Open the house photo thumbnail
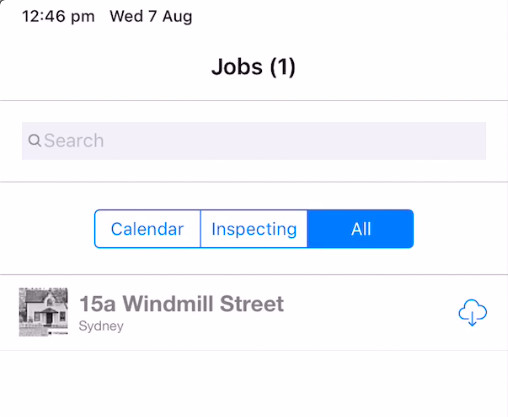The width and height of the screenshot is (508, 417). 43,312
